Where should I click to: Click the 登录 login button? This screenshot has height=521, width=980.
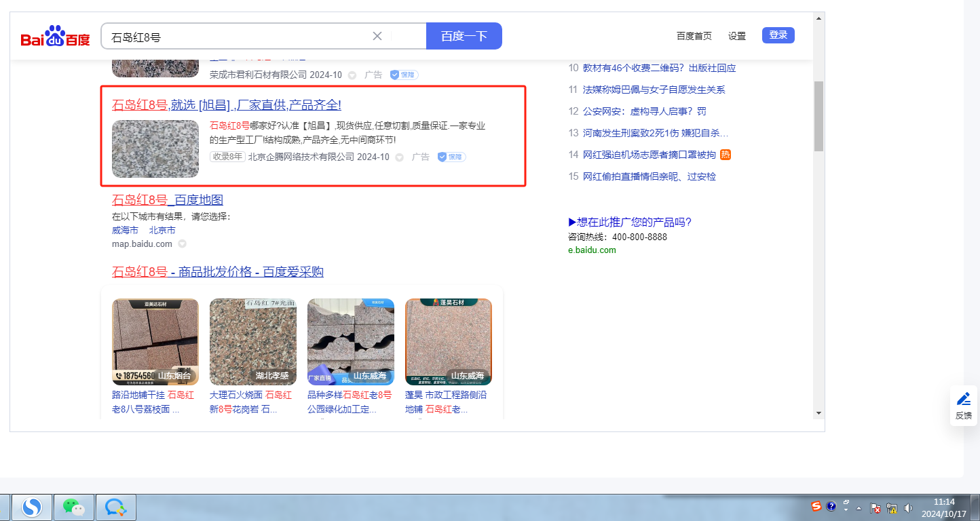(778, 35)
